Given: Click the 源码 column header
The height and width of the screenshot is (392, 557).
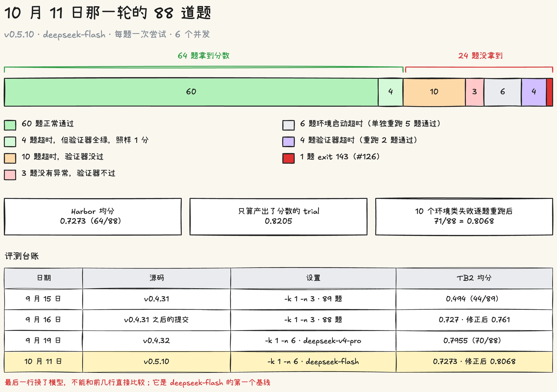Looking at the screenshot, I should point(156,278).
